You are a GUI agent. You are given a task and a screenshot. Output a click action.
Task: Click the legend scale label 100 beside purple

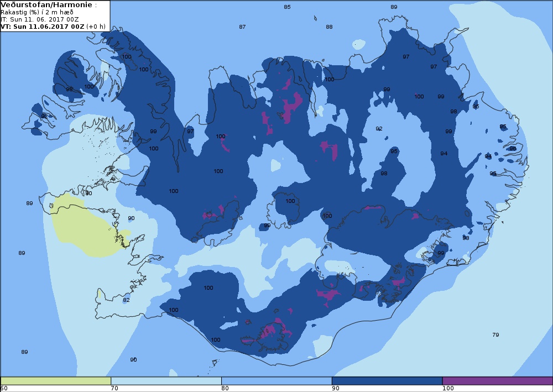[448, 389]
